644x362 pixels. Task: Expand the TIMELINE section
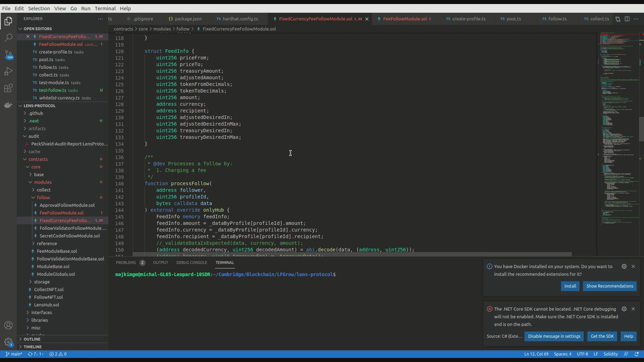(x=63, y=346)
